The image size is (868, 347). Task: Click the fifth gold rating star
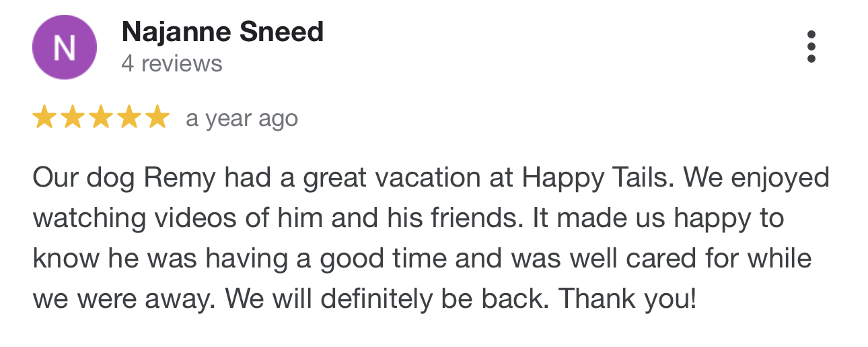pyautogui.click(x=157, y=117)
